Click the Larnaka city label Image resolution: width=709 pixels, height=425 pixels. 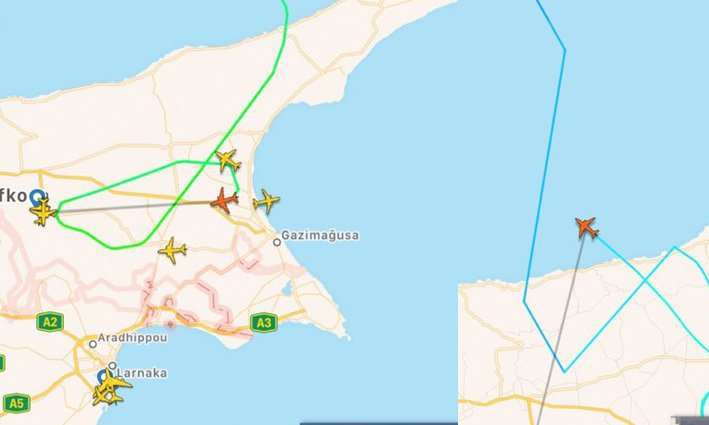[x=142, y=373]
